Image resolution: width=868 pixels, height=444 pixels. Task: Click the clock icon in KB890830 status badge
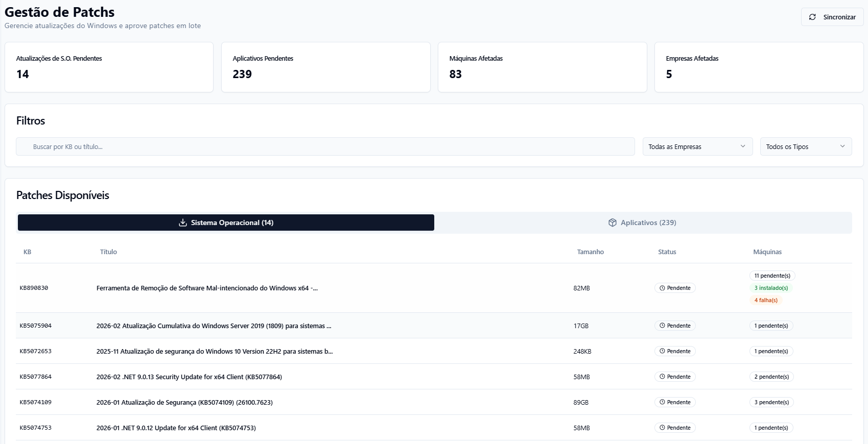[662, 288]
